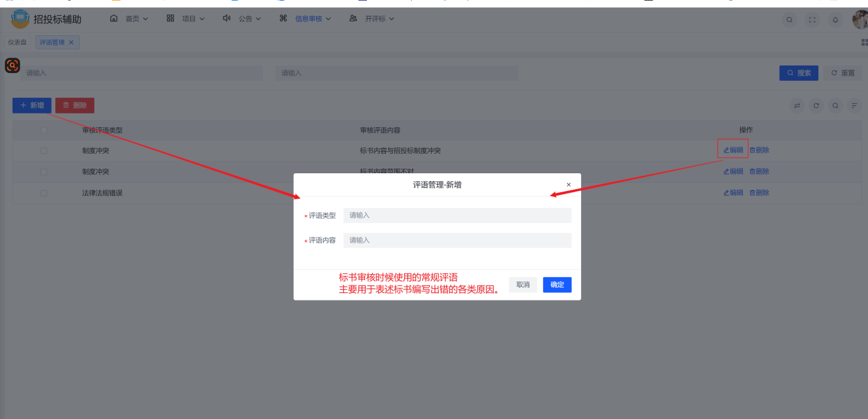Click the user avatar in the top right
Image resolution: width=868 pixels, height=419 pixels.
coord(859,20)
